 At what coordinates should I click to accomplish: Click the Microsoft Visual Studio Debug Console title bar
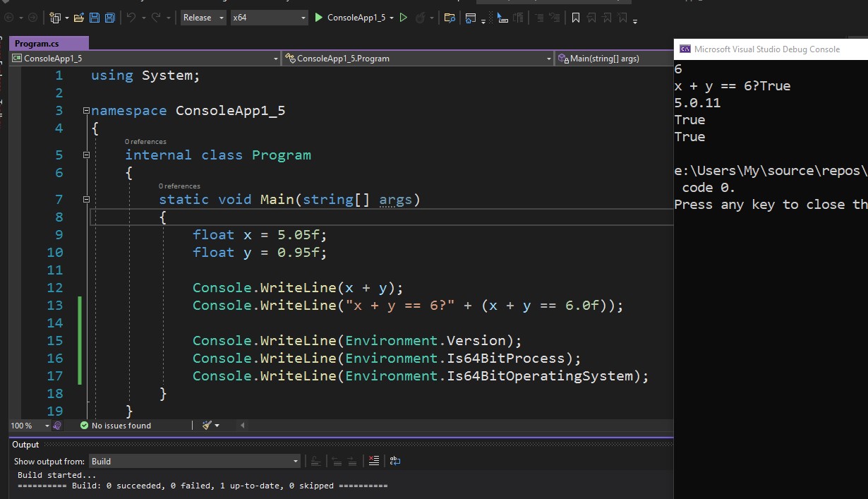pyautogui.click(x=771, y=49)
